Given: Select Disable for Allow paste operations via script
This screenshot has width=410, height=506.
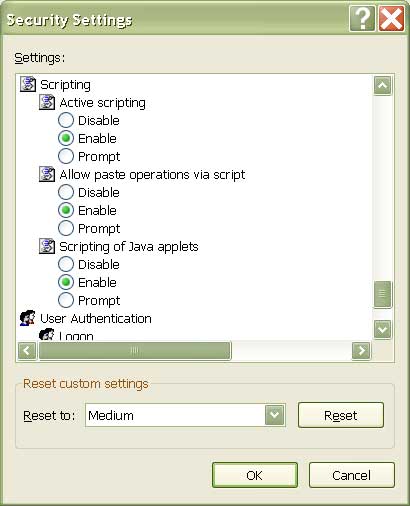Looking at the screenshot, I should 66,192.
